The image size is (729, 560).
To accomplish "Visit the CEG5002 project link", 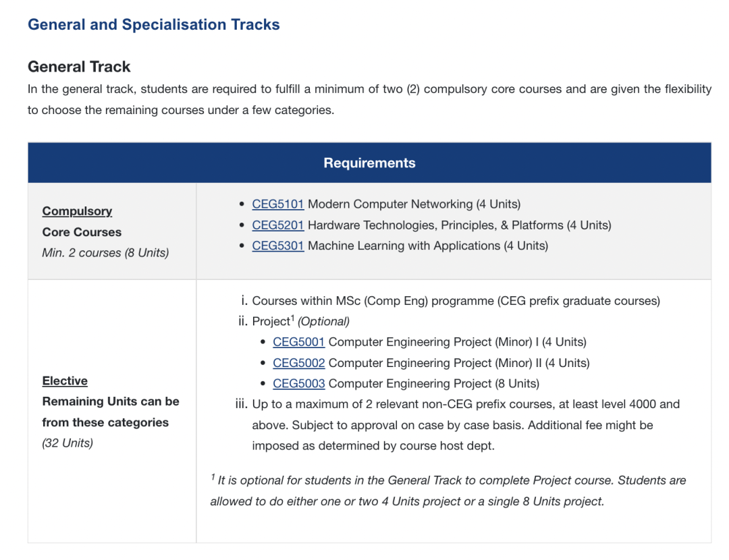I will pyautogui.click(x=298, y=362).
